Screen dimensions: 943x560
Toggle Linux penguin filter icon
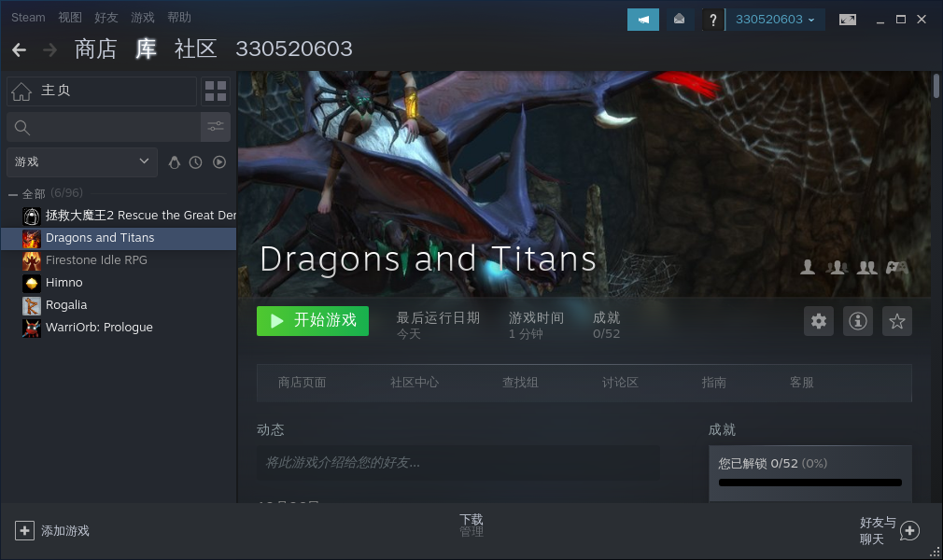(x=175, y=162)
